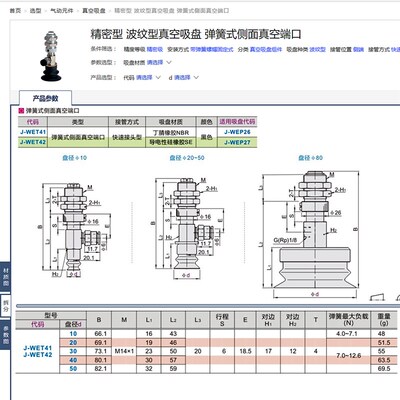Go to 首页 in the breadcrumb
The width and height of the screenshot is (400, 400).
(15, 11)
